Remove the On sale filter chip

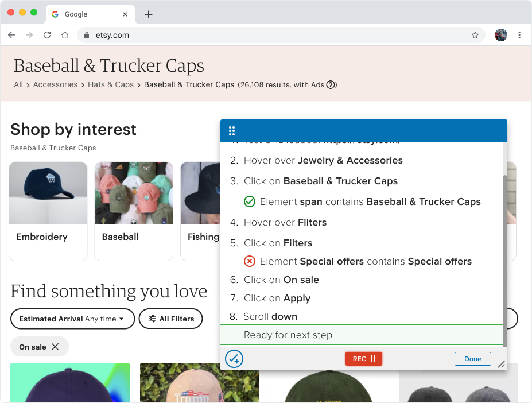tap(55, 347)
